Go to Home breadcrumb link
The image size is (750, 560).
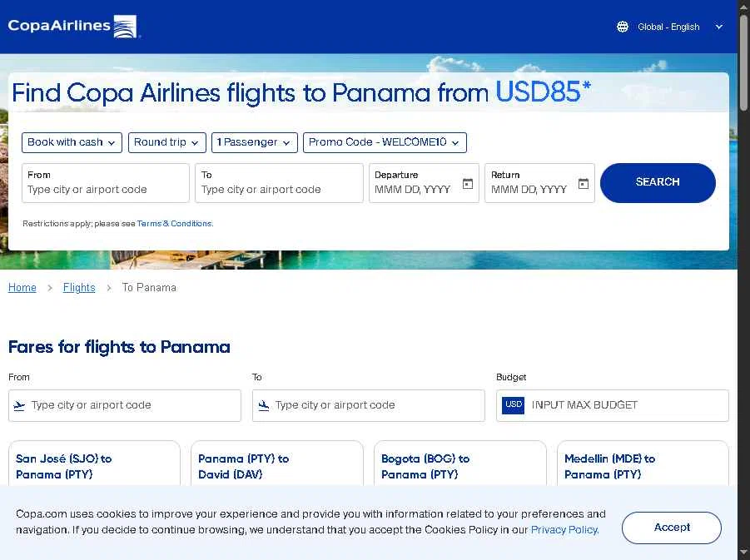(22, 288)
